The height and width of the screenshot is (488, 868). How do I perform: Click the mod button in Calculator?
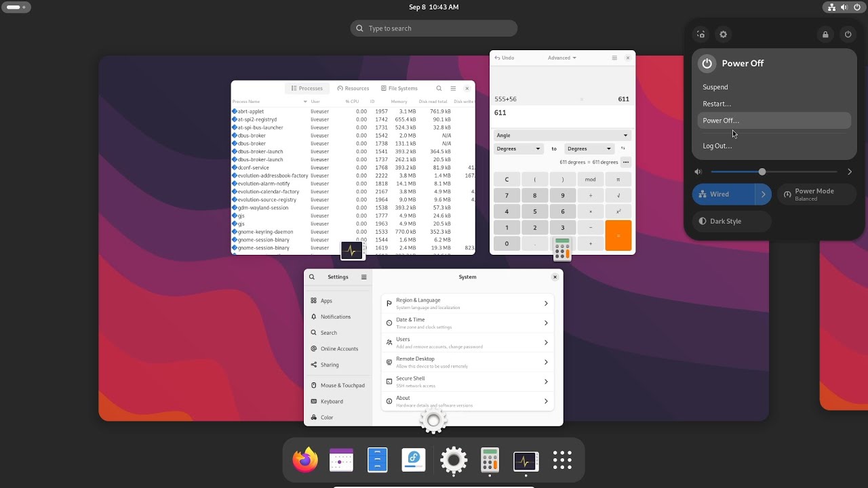coord(590,180)
